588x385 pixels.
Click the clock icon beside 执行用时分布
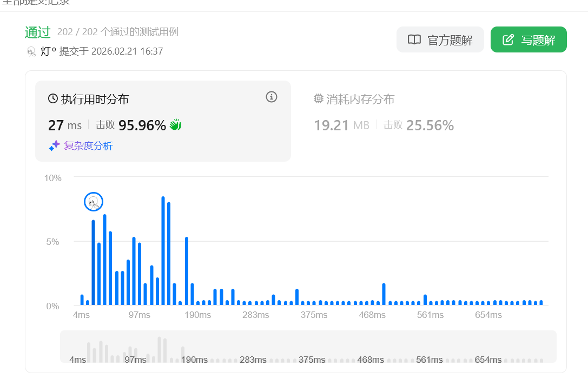(x=53, y=98)
